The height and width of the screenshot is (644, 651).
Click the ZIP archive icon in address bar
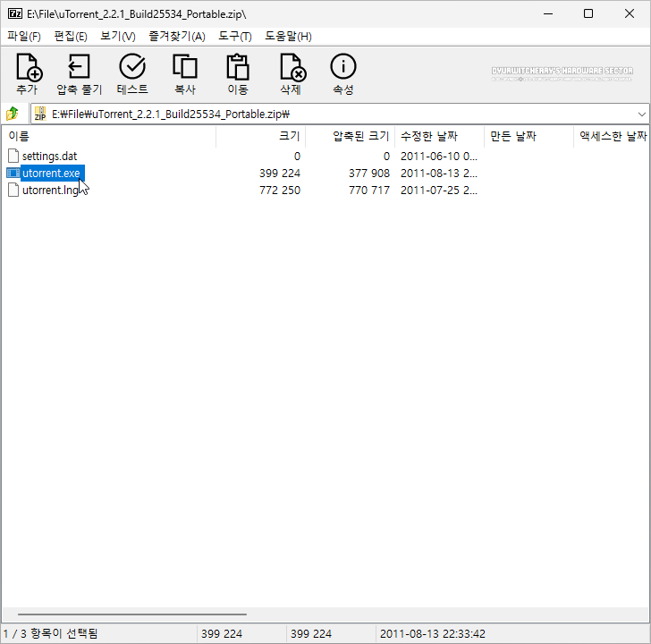[x=40, y=114]
